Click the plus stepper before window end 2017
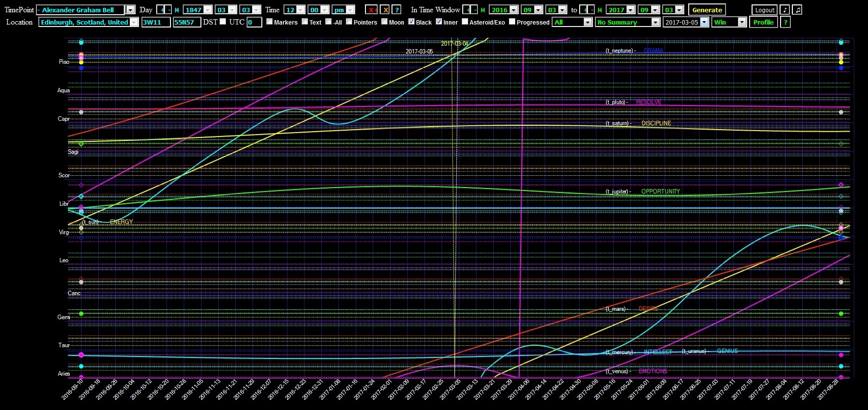 click(584, 10)
